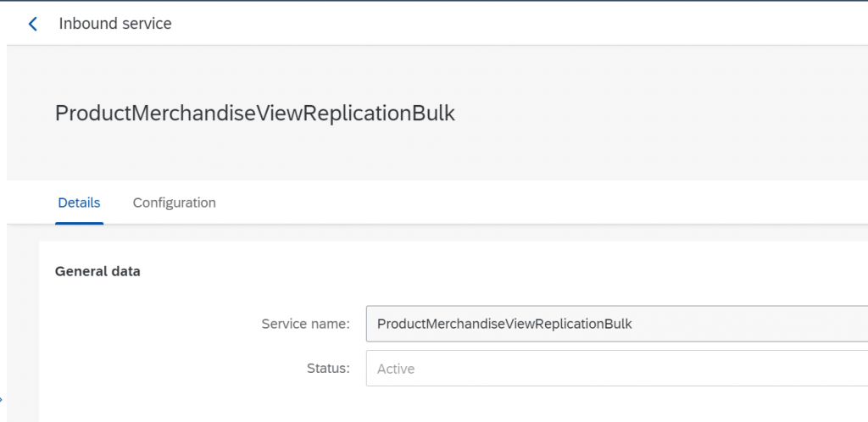
Task: Click the General data section heading
Action: pyautogui.click(x=97, y=271)
